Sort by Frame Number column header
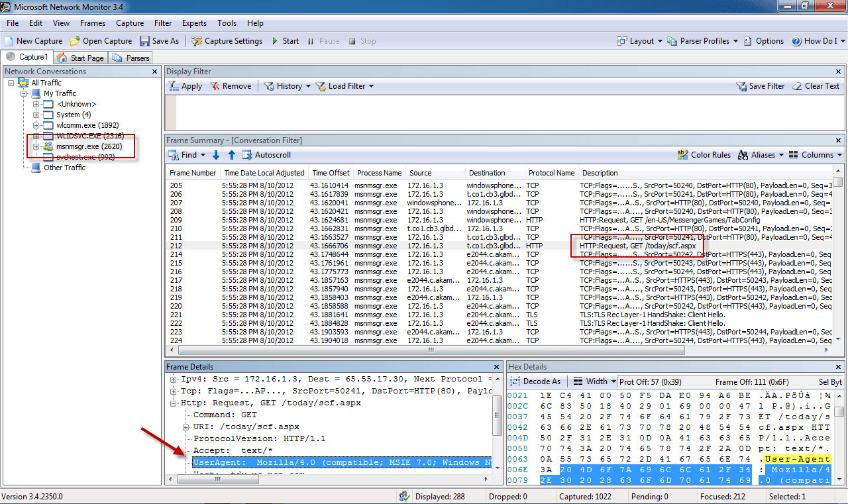The width and height of the screenshot is (848, 504). click(x=193, y=173)
